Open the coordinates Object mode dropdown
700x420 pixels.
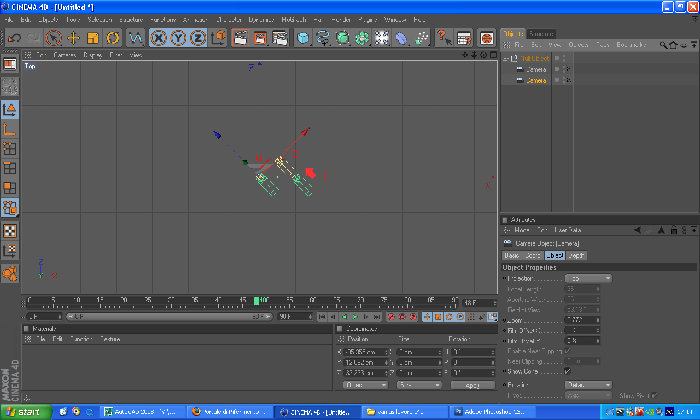pyautogui.click(x=365, y=385)
